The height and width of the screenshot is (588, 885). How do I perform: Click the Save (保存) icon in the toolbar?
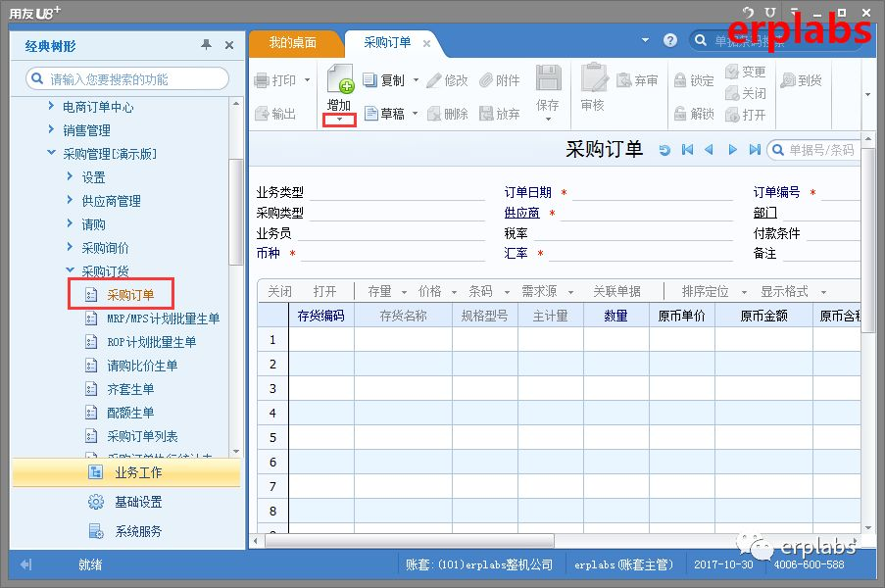coord(547,86)
